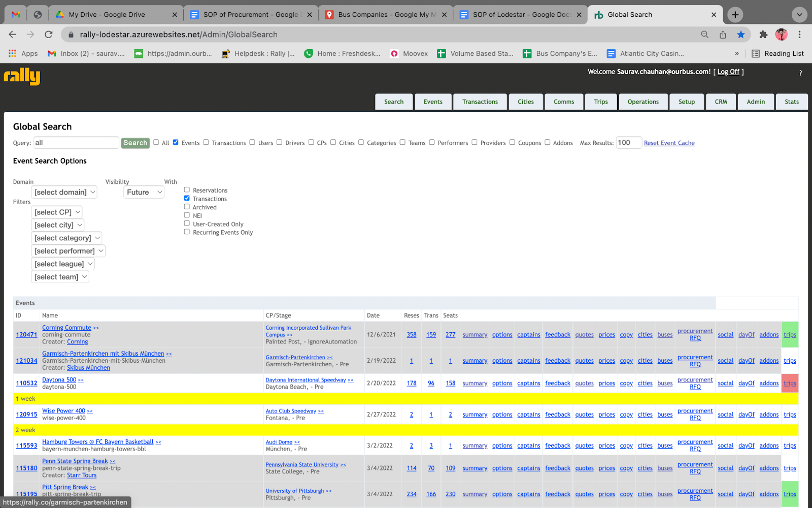Enable the Cities search checkbox

(x=333, y=142)
